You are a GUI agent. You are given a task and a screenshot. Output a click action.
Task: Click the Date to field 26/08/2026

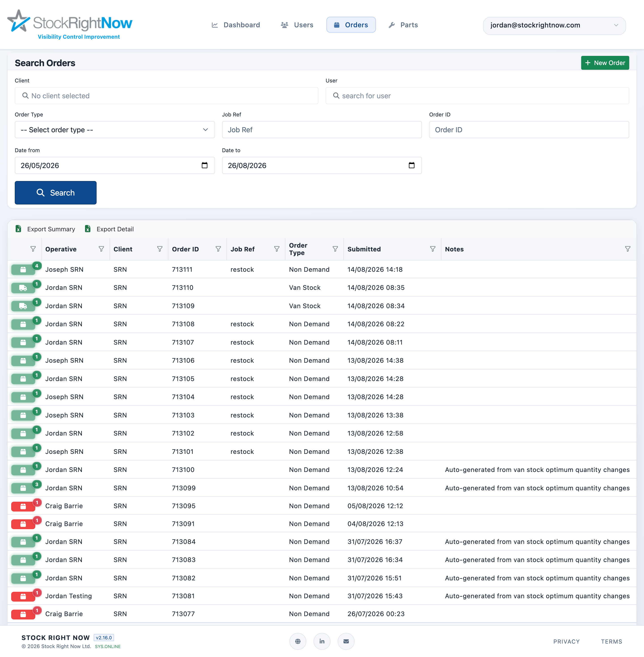pos(322,165)
